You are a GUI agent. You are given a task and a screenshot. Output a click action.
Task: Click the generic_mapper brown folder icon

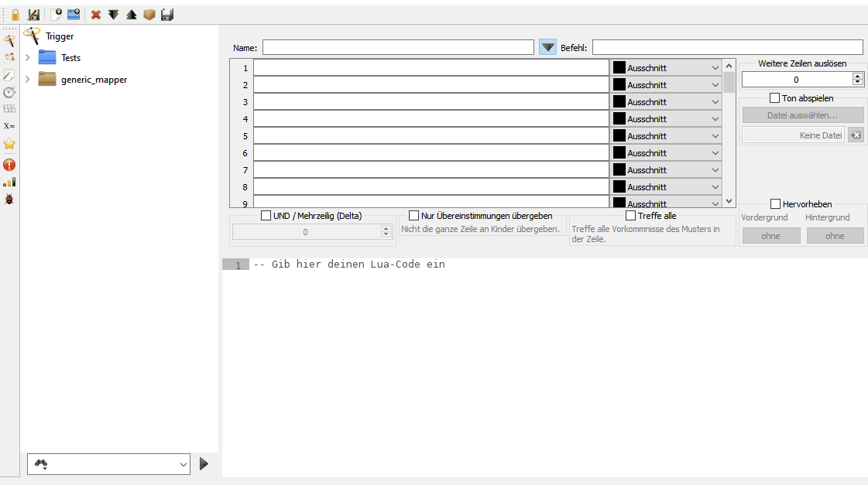47,79
